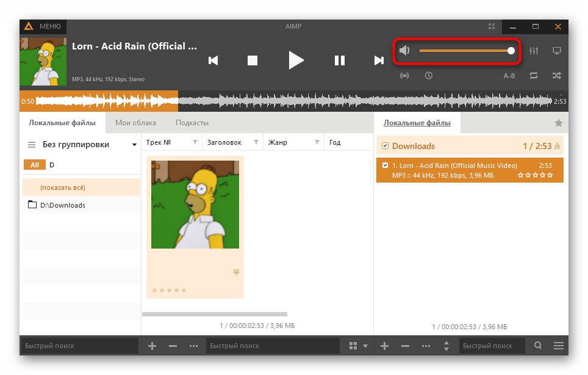The width and height of the screenshot is (588, 375).
Task: Toggle the Downloads group checkbox
Action: tap(385, 145)
